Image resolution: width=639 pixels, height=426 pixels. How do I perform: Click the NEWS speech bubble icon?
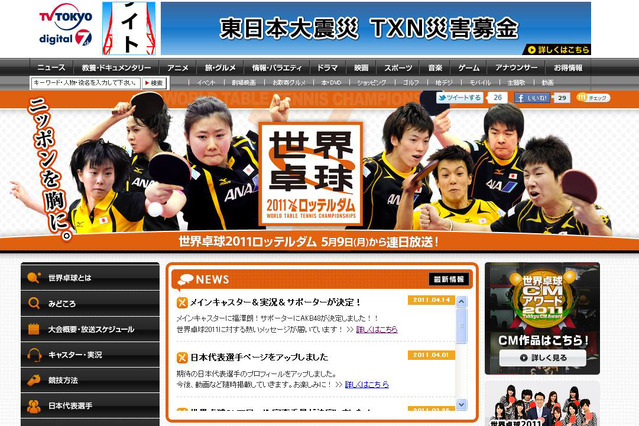[185, 280]
